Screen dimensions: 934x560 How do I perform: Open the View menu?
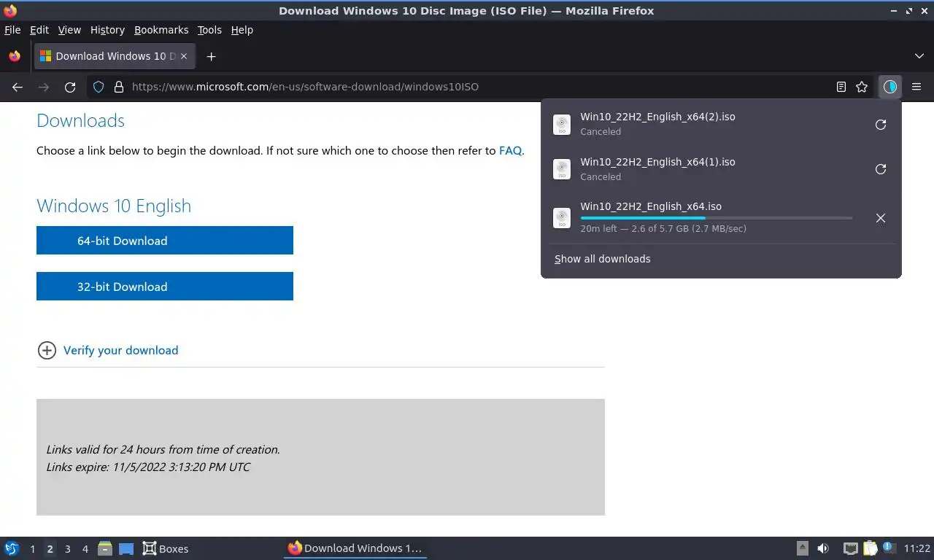69,30
